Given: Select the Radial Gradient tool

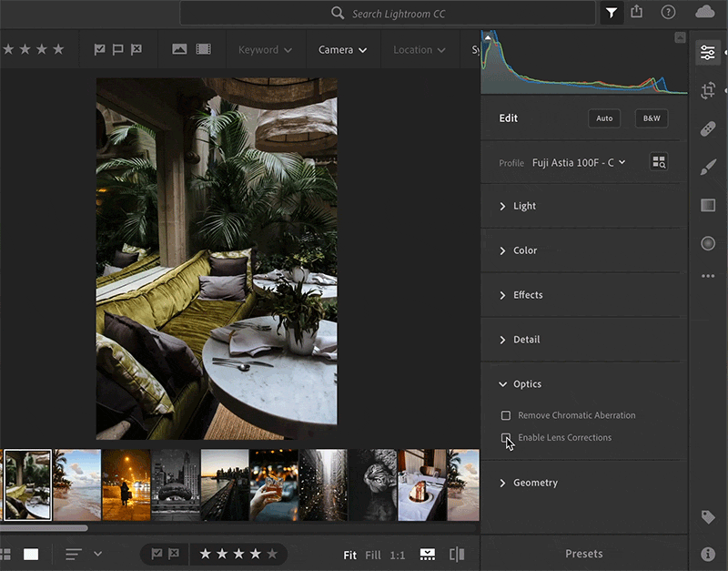Looking at the screenshot, I should click(x=708, y=244).
